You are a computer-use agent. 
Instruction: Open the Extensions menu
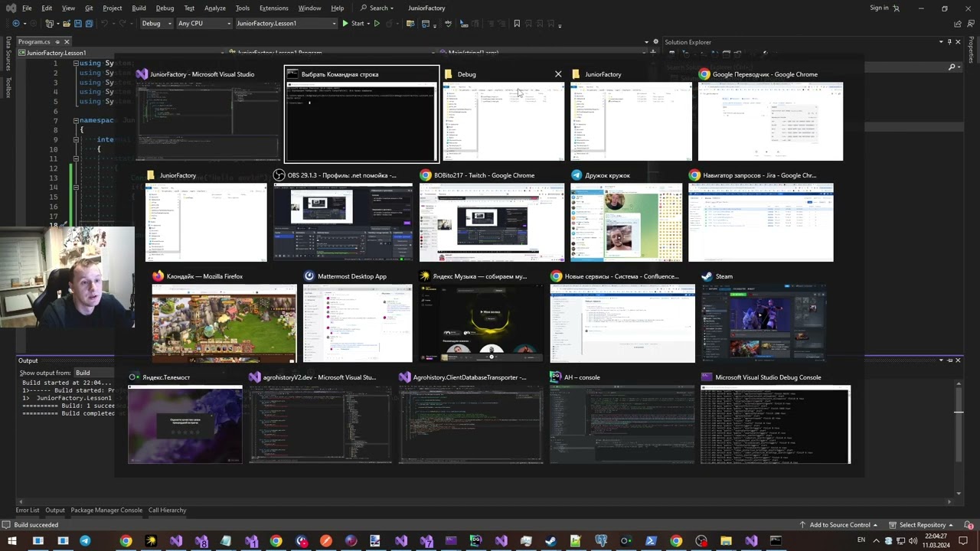pos(273,8)
